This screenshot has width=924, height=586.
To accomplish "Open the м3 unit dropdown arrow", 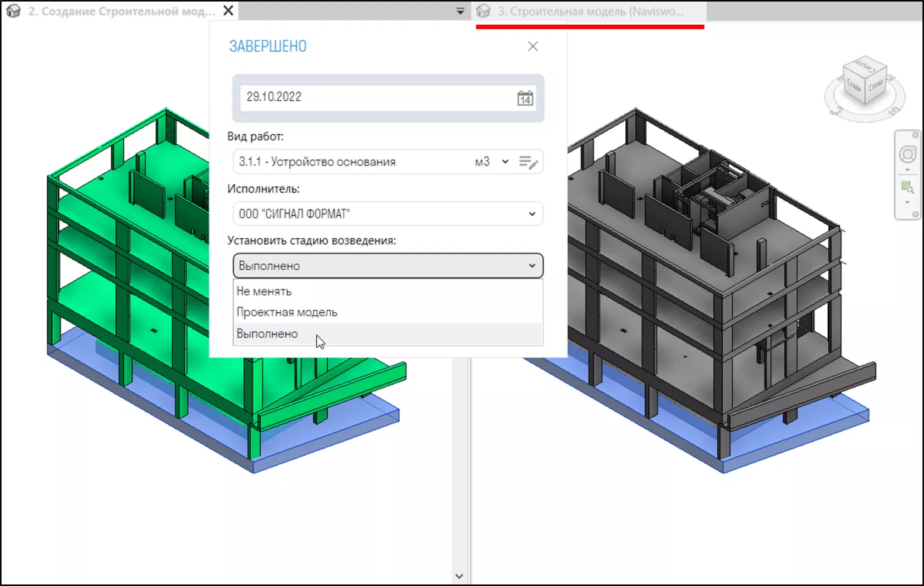I will tap(505, 162).
